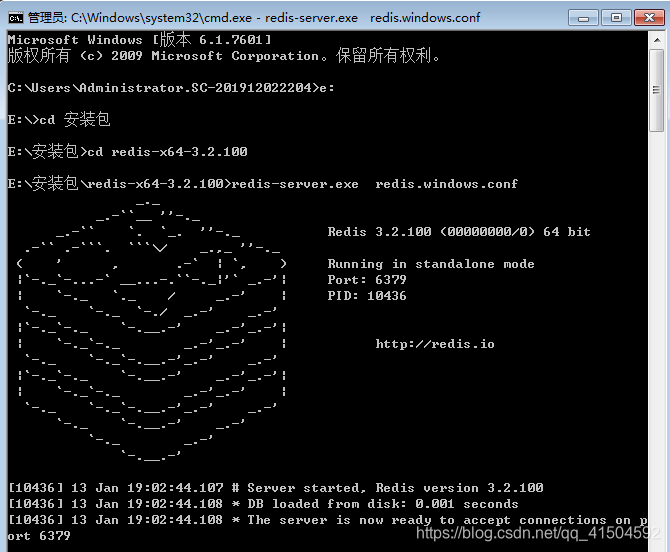Click the 'DB loaded from disk' log line
This screenshot has height=552, width=670.
pyautogui.click(x=264, y=504)
